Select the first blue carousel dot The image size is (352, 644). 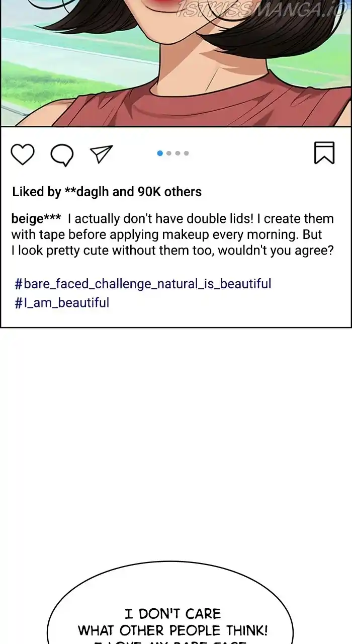tap(160, 153)
